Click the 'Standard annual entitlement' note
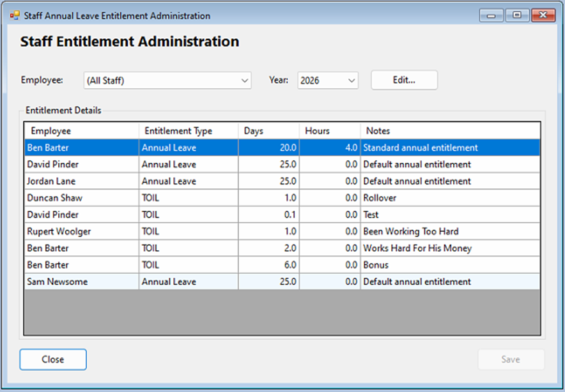This screenshot has width=565, height=392. pyautogui.click(x=450, y=147)
